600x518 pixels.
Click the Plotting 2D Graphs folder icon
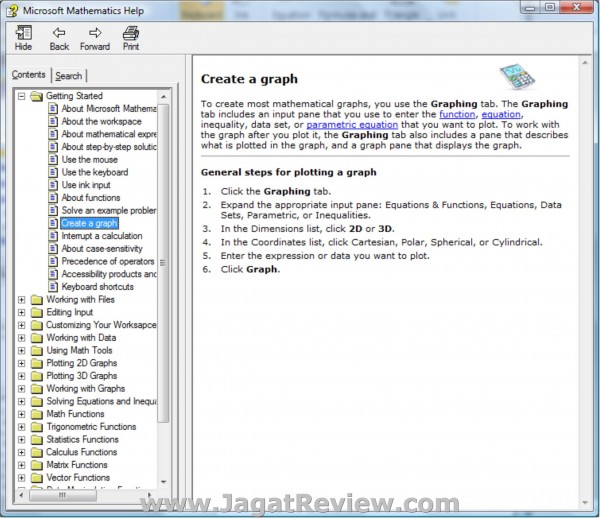[36, 363]
